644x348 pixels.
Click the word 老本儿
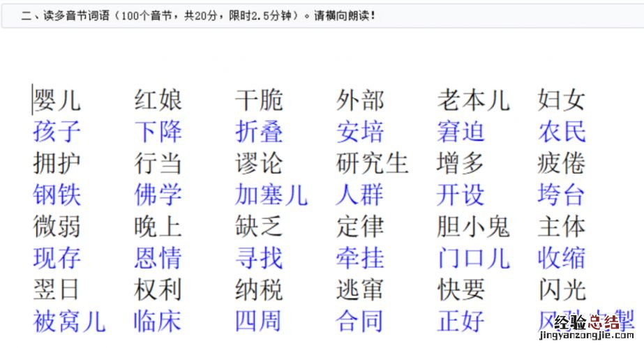tap(473, 100)
